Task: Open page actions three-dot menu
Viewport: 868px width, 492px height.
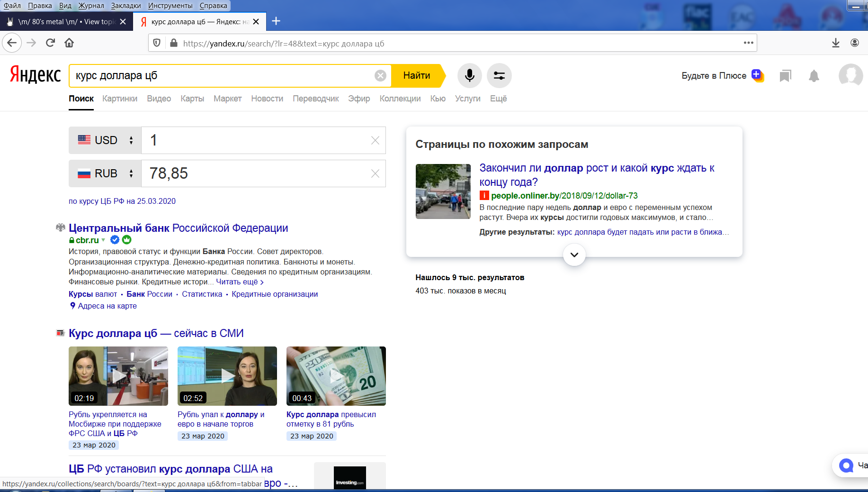Action: click(748, 43)
